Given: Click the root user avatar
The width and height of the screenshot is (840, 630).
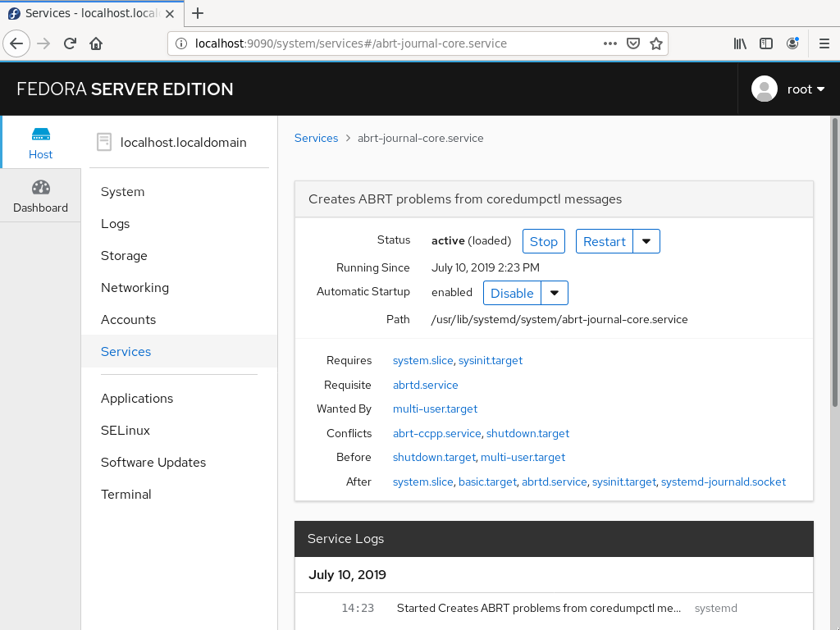Looking at the screenshot, I should click(765, 89).
